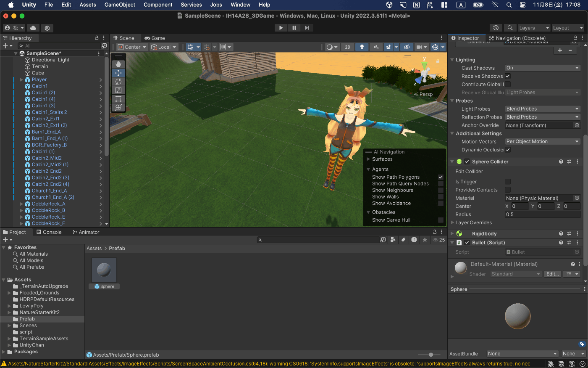Viewport: 588px width, 368px height.
Task: Click Project search by import log type icon
Action: click(414, 240)
